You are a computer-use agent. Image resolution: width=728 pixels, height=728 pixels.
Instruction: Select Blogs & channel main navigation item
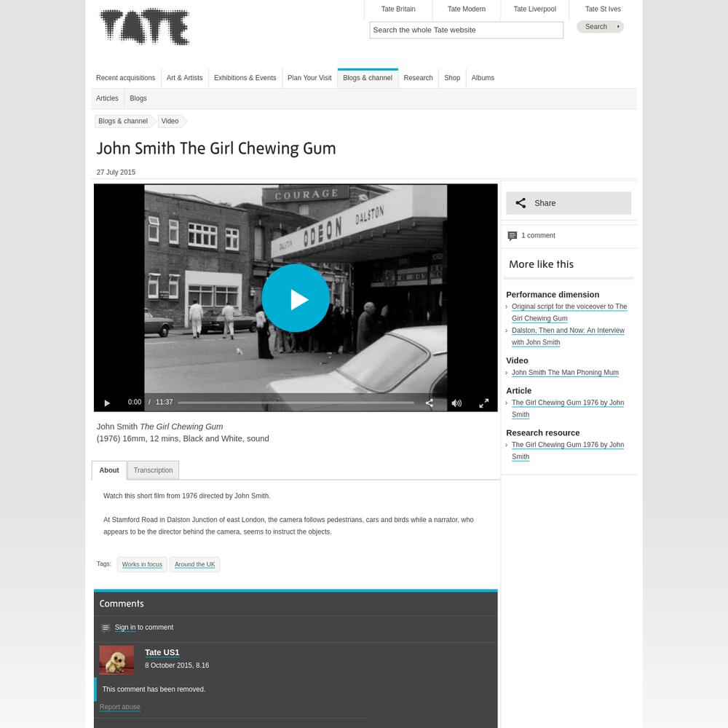(368, 78)
